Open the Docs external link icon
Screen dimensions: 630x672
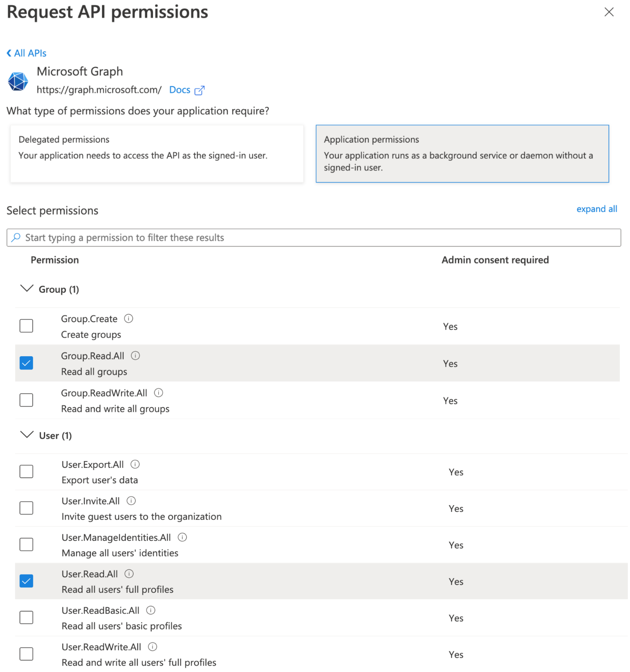tap(200, 90)
